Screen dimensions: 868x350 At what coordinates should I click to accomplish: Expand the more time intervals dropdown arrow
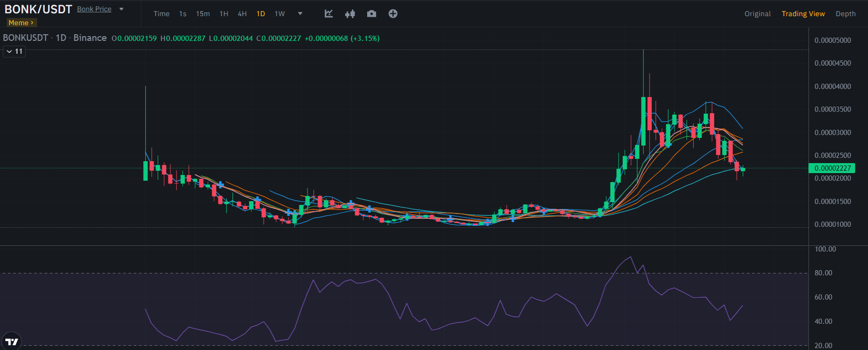point(300,14)
